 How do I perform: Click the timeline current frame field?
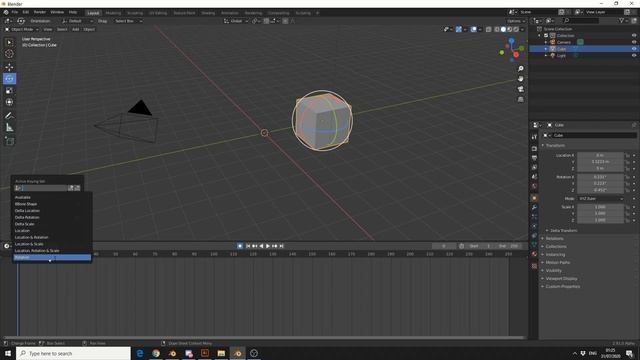click(444, 246)
